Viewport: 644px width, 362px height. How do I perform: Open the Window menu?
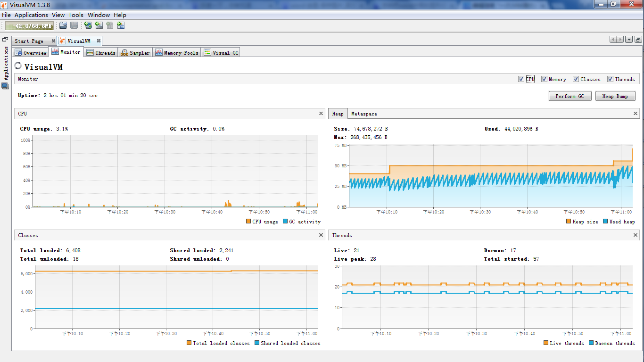pyautogui.click(x=99, y=15)
